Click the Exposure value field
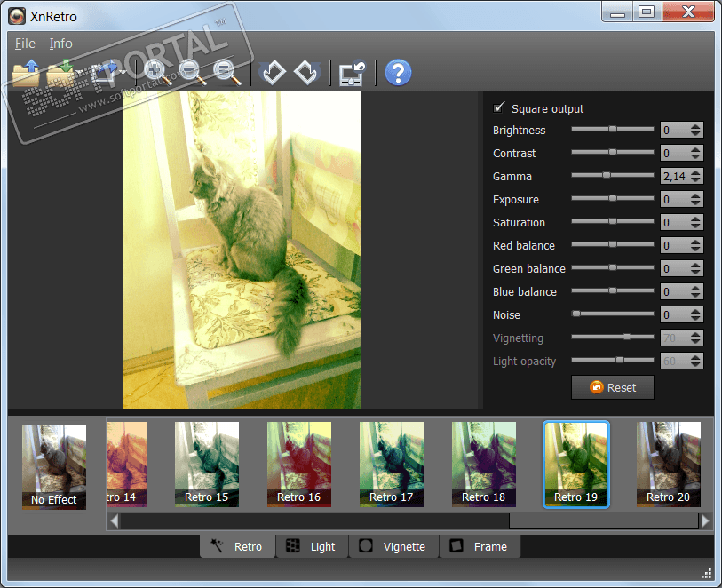This screenshot has width=722, height=588. click(x=675, y=199)
